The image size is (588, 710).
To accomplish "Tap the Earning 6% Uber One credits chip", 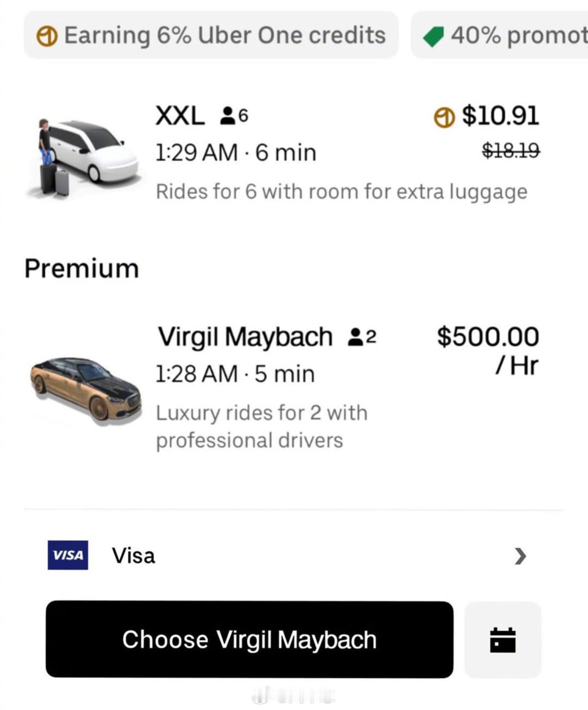I will coord(211,35).
